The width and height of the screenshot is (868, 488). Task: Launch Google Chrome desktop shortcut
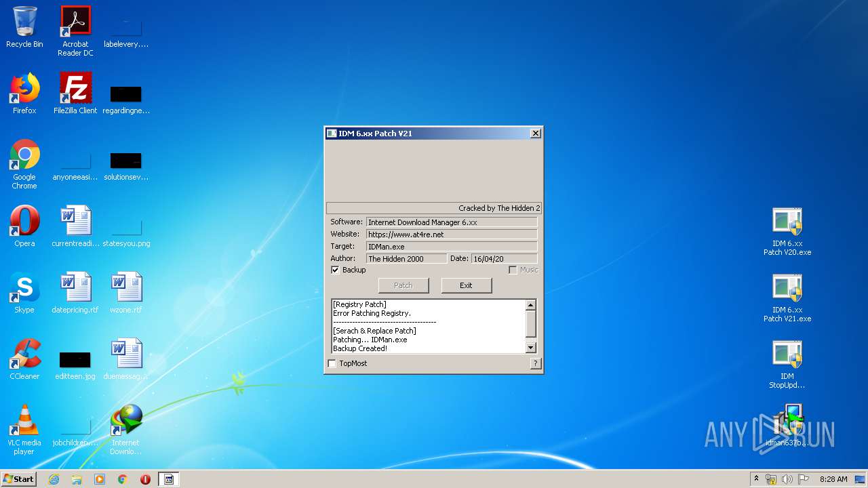click(x=24, y=164)
